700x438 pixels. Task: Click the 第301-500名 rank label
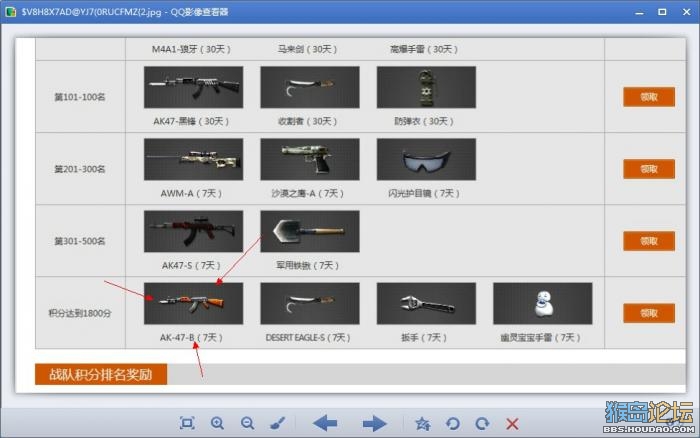point(80,241)
